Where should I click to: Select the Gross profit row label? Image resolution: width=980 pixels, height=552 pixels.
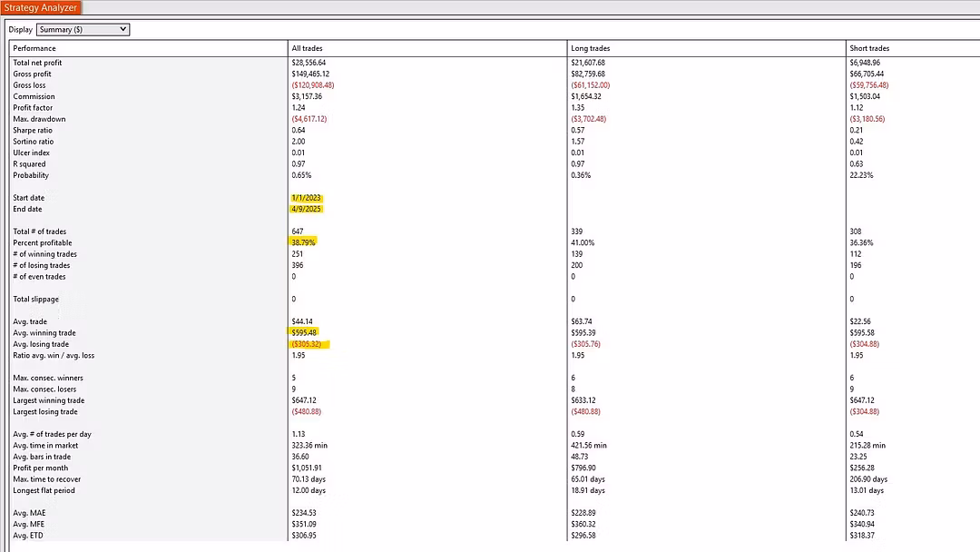coord(33,74)
